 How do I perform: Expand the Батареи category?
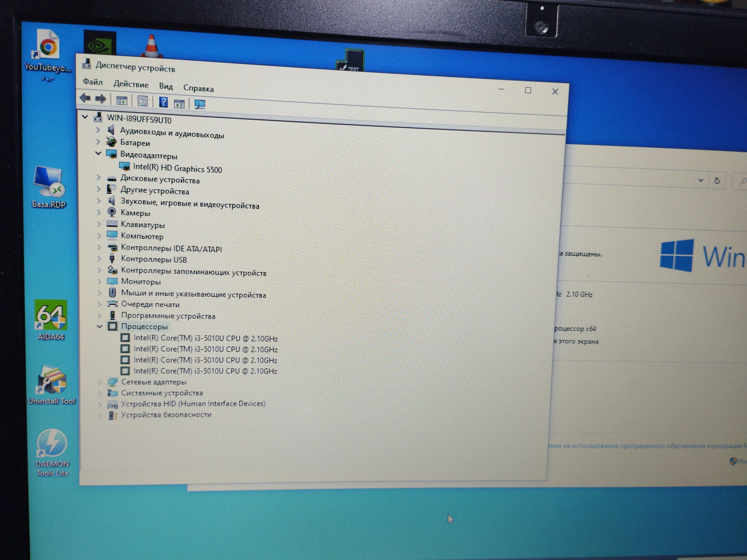(x=98, y=142)
